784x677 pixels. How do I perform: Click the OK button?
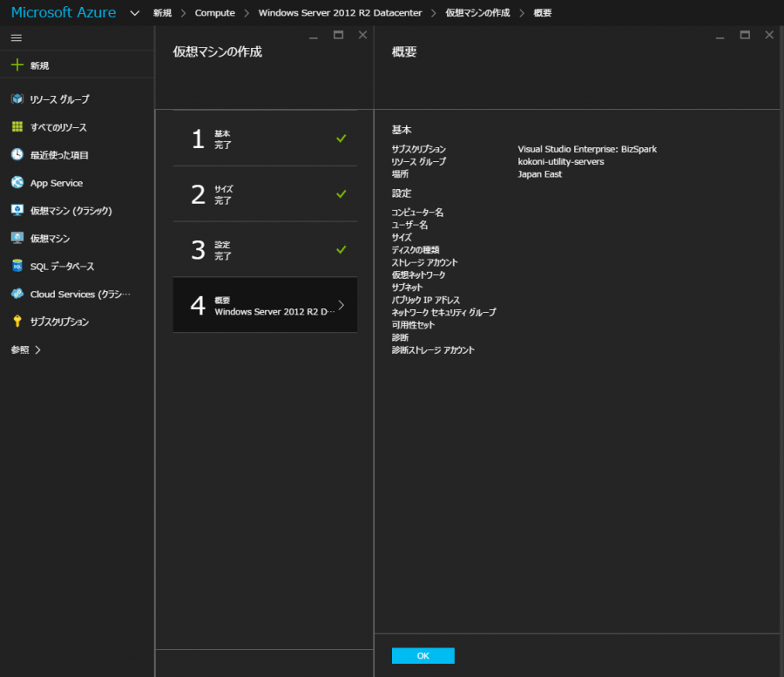(x=423, y=655)
